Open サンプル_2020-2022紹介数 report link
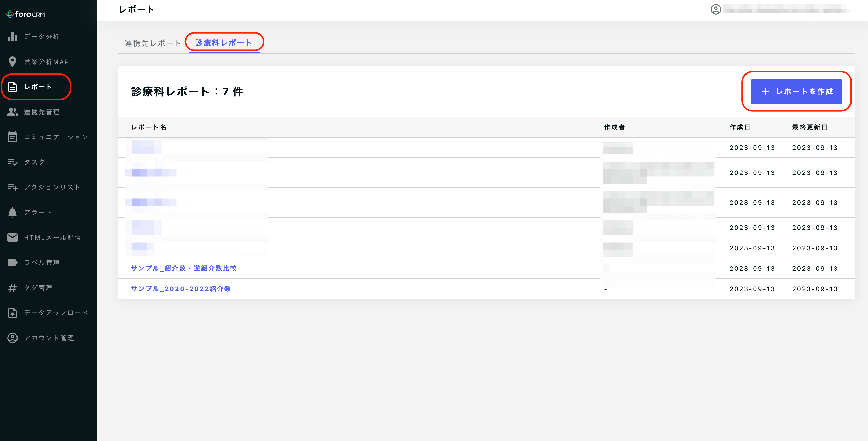The height and width of the screenshot is (441, 868). (x=181, y=289)
